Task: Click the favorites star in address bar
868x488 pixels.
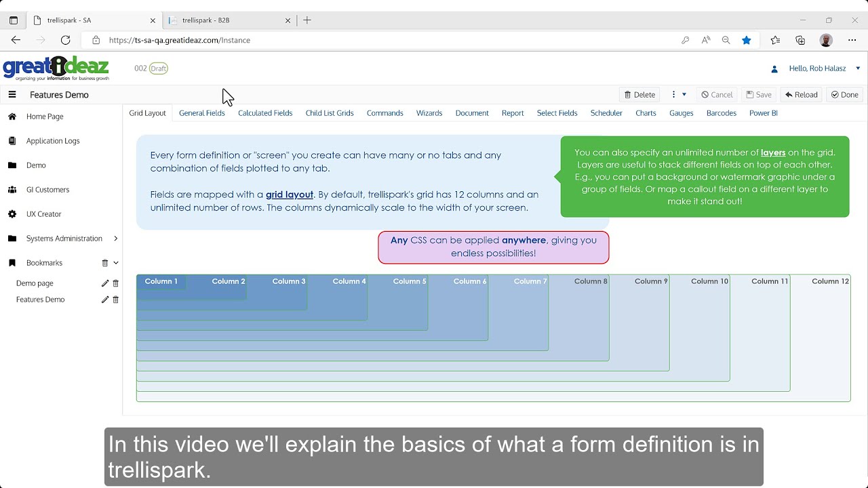Action: (747, 40)
